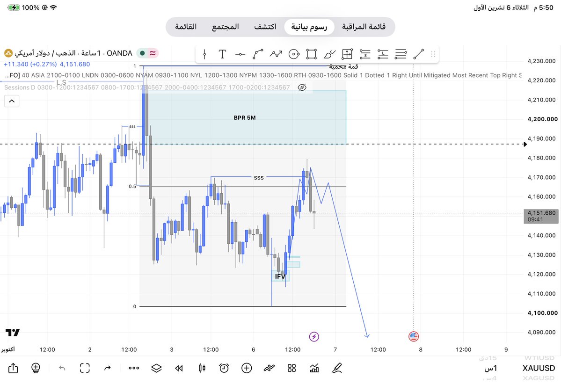Screen dimensions: 561x392
Task: Open the object tree layers icon
Action: tap(156, 368)
